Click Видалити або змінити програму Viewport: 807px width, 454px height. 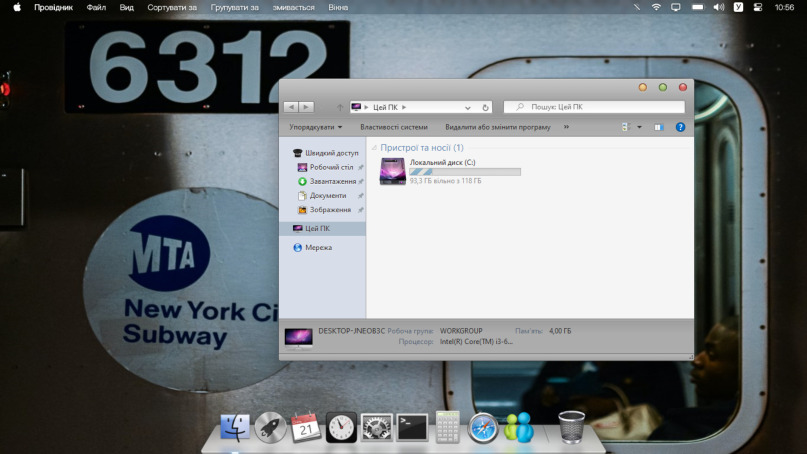498,127
